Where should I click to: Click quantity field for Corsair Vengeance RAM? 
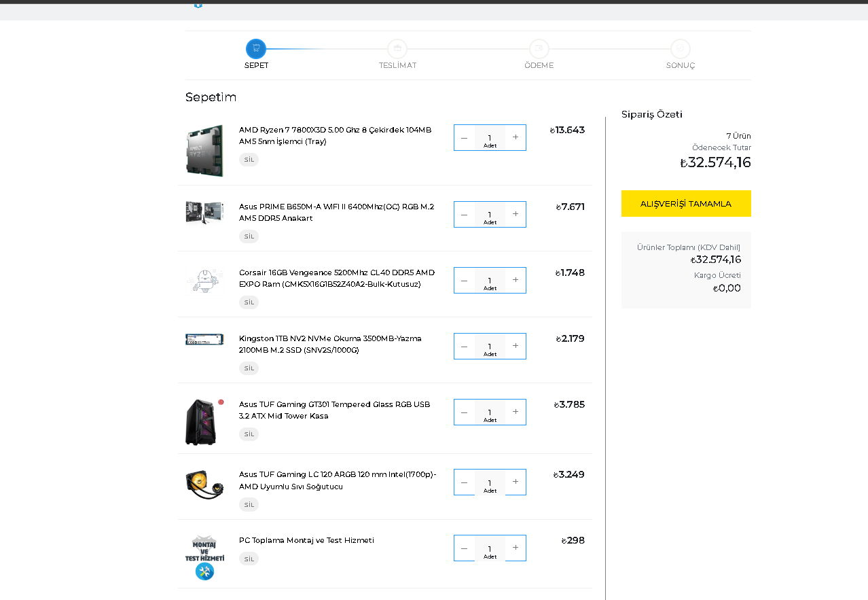[x=490, y=280]
